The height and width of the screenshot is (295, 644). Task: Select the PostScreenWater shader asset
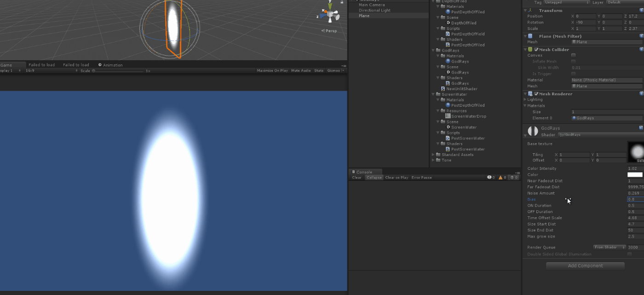point(465,150)
